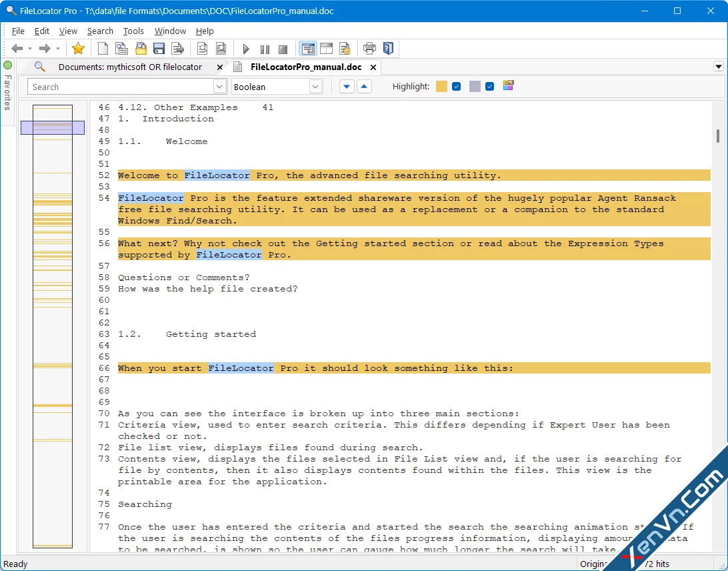Toggle the word wrap view icon
Viewport: 728px width, 571px height.
(x=307, y=48)
